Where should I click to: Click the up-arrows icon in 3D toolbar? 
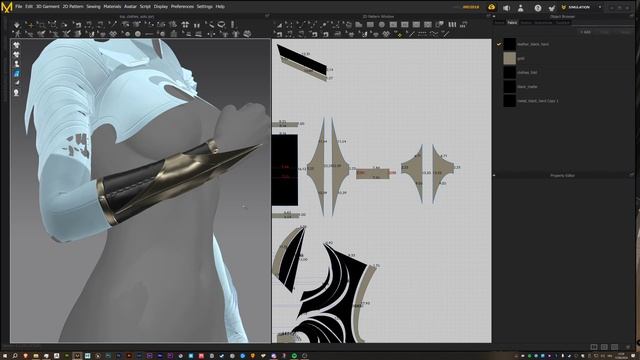tap(185, 25)
